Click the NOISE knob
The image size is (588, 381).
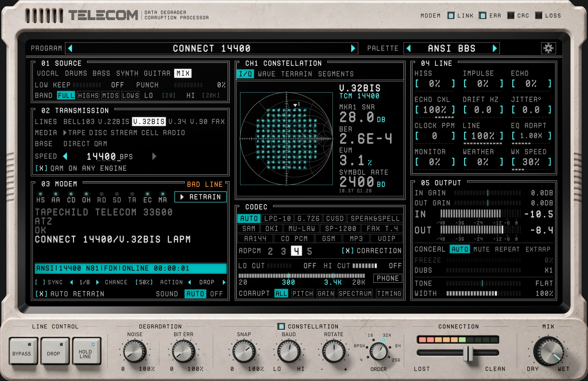135,351
